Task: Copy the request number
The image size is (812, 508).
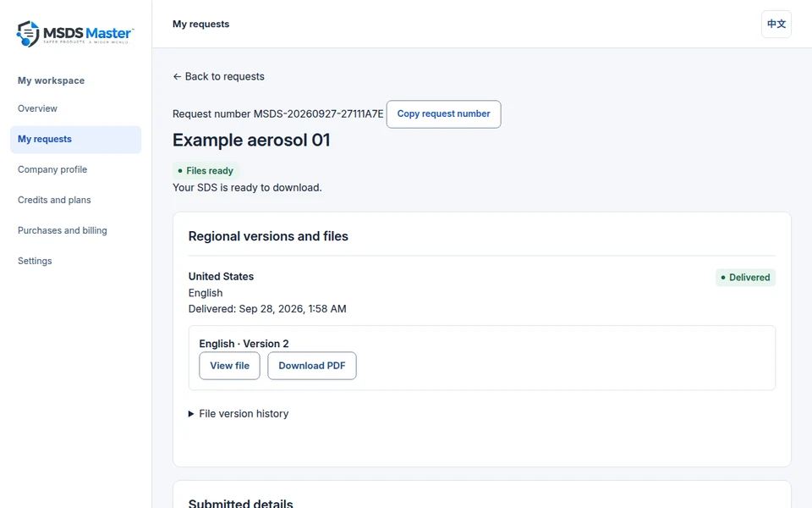Action: tap(443, 114)
